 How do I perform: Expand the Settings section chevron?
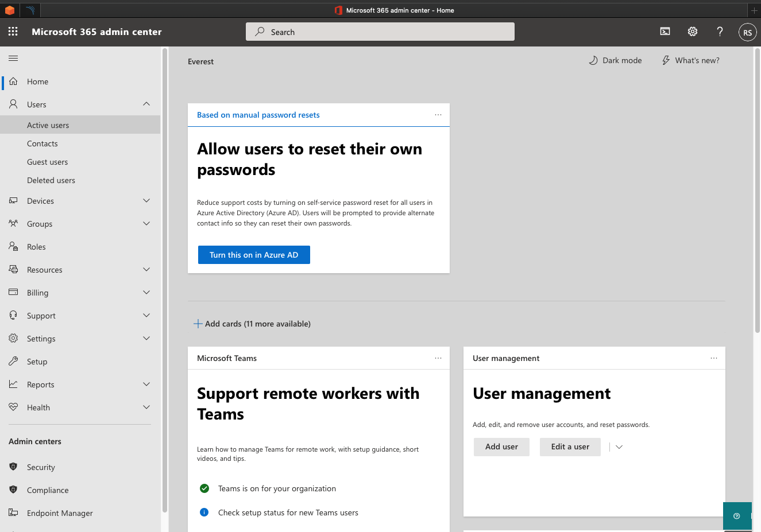pos(146,338)
